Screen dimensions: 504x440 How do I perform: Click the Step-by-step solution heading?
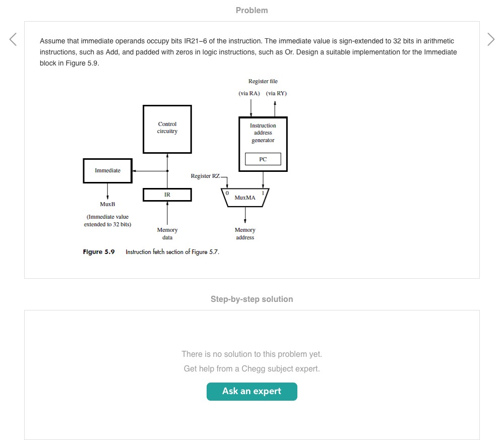click(x=252, y=299)
